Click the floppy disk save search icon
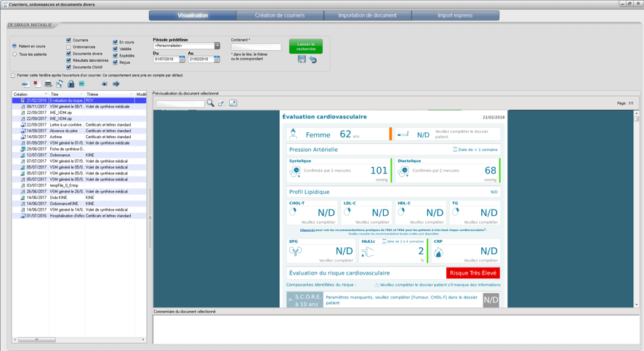The height and width of the screenshot is (351, 644). click(302, 60)
